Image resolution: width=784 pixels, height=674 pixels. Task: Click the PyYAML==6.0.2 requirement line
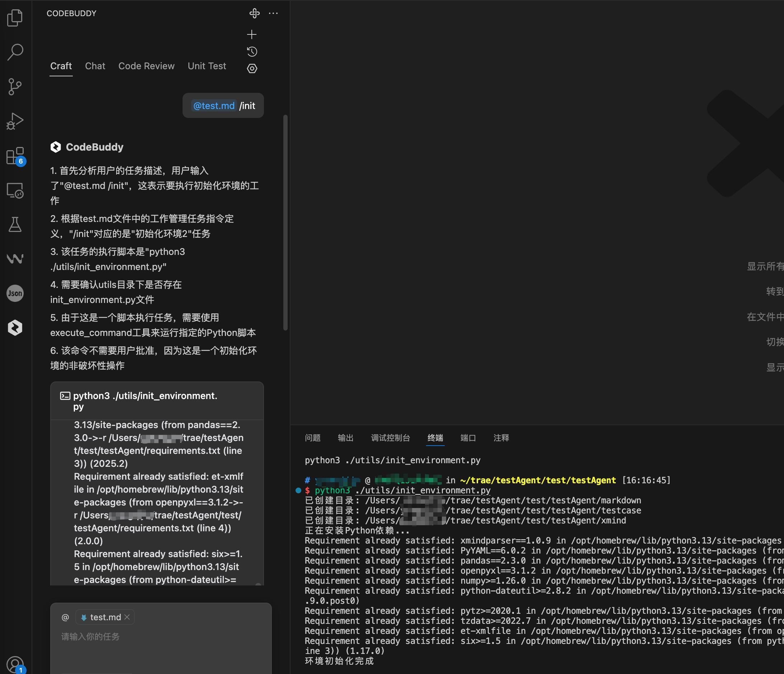[x=544, y=551]
